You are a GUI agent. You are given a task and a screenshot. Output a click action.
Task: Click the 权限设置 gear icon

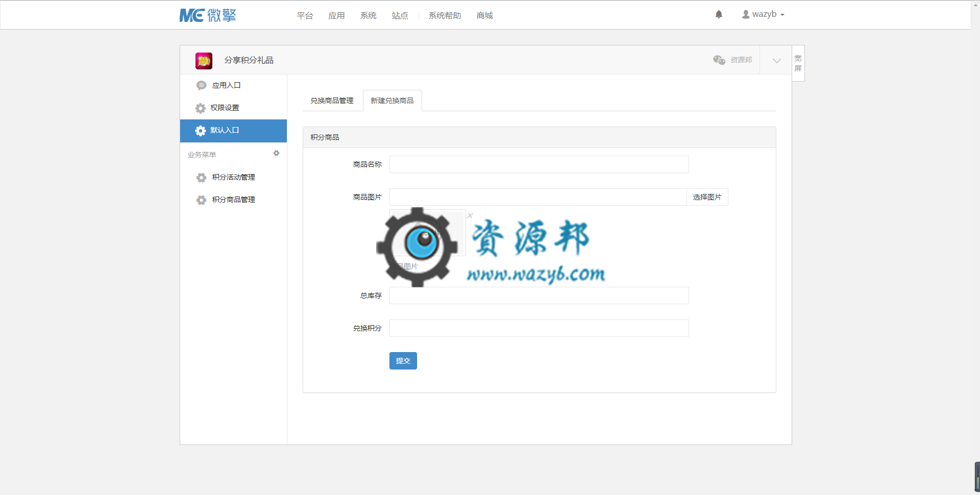pos(201,108)
